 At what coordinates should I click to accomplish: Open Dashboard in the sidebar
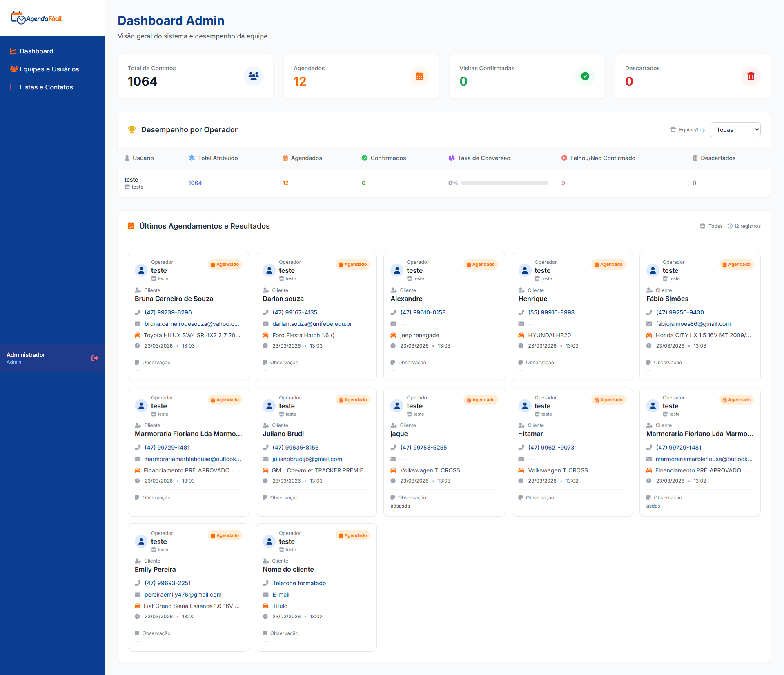click(36, 51)
